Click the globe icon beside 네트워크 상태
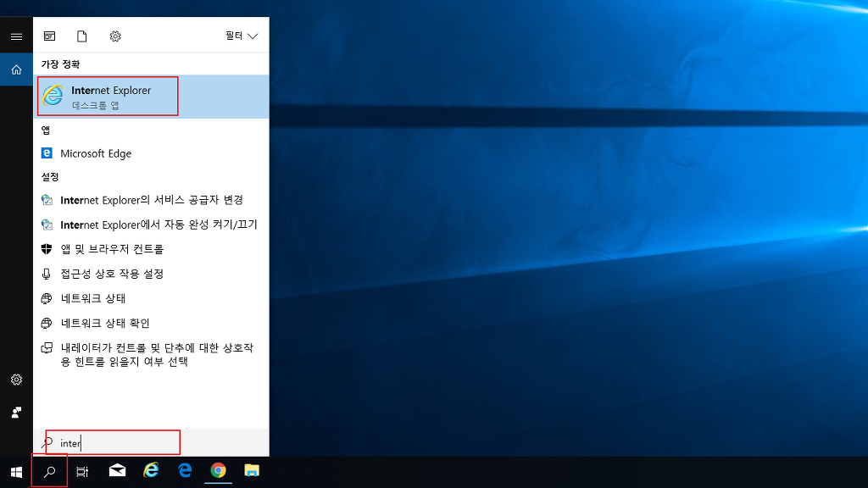The image size is (868, 488). pyautogui.click(x=47, y=299)
